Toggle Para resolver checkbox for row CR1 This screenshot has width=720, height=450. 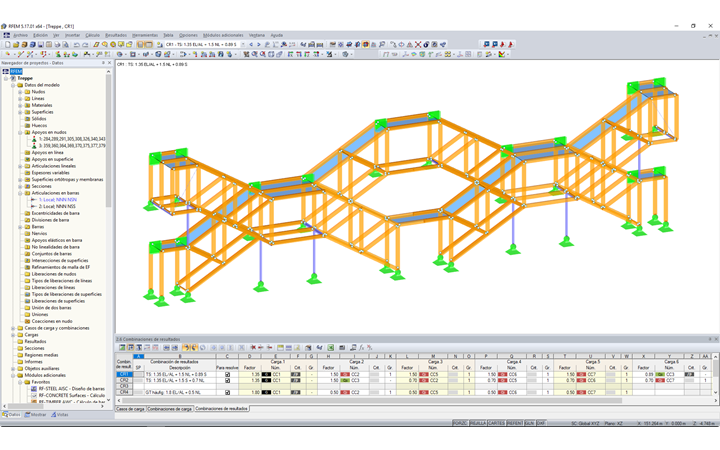point(227,375)
